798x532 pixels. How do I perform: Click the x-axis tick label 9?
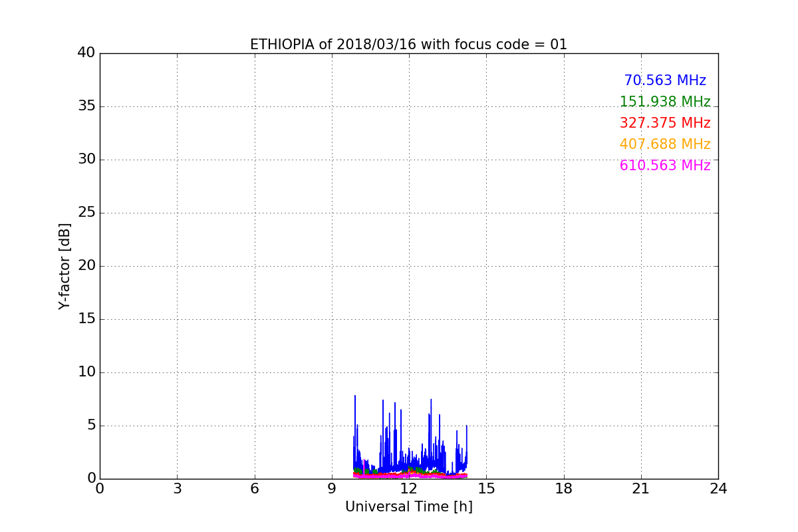pyautogui.click(x=332, y=489)
